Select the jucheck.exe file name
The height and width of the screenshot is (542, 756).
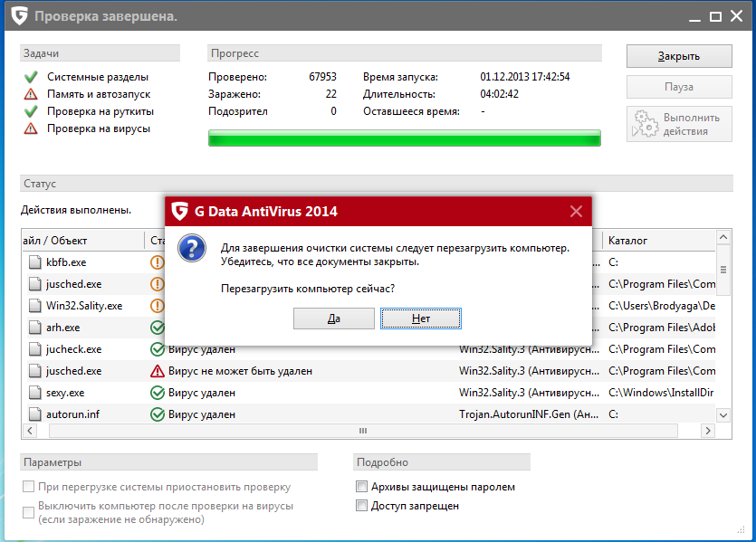click(73, 349)
